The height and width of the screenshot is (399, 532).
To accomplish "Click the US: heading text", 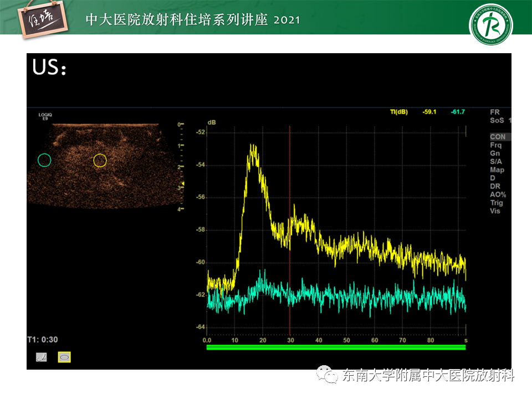I will [49, 67].
